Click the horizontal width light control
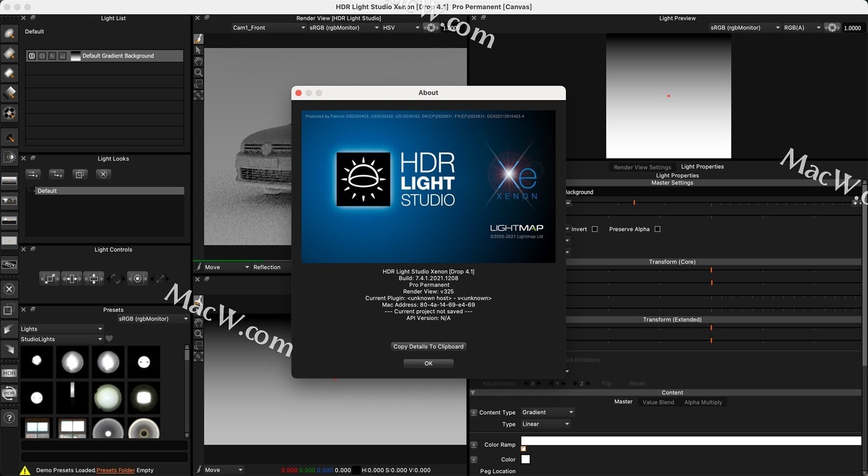 (x=71, y=278)
